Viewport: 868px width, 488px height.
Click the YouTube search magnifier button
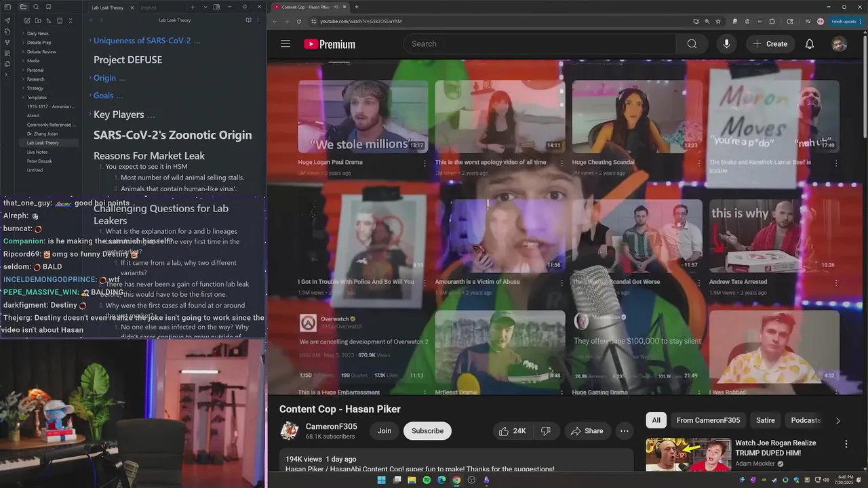click(692, 44)
